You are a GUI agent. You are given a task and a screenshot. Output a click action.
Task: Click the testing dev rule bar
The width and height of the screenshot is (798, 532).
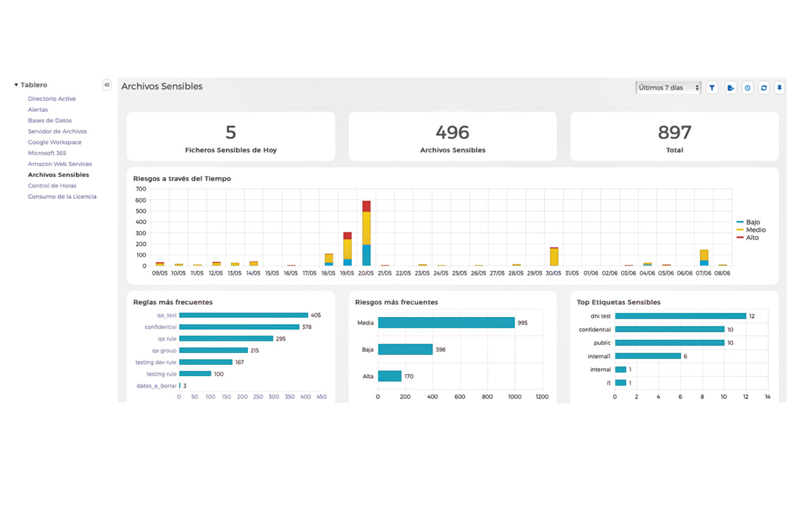[206, 362]
